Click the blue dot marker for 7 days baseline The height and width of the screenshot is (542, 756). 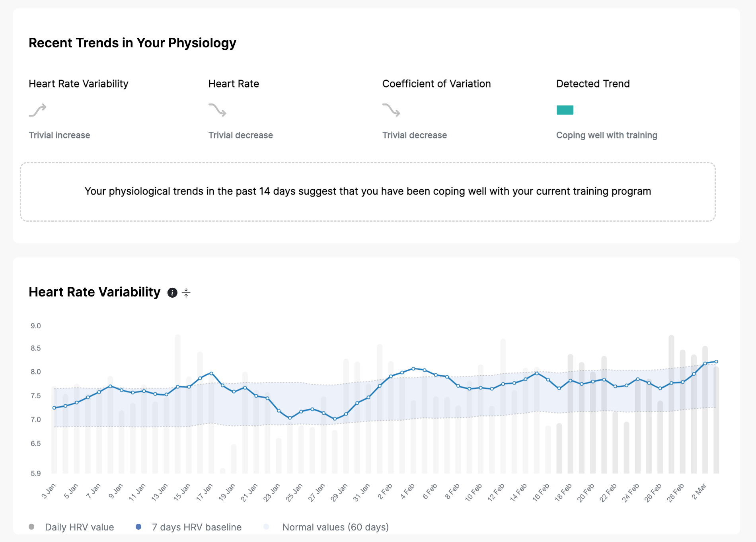pyautogui.click(x=138, y=526)
